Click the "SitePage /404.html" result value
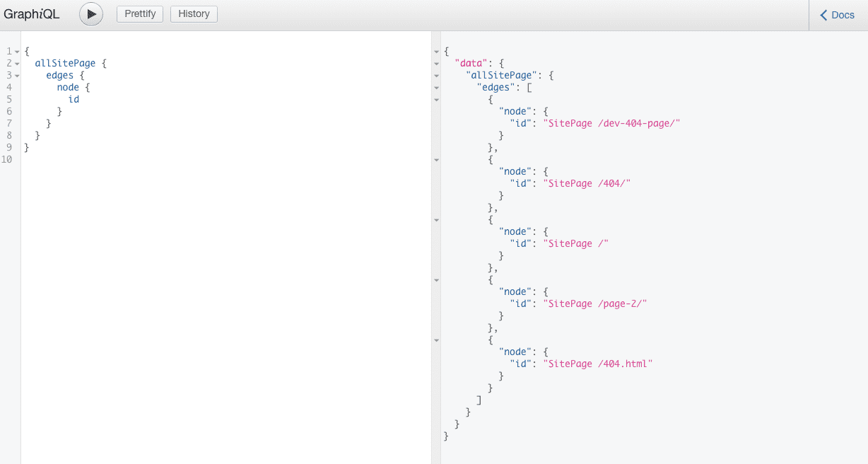This screenshot has width=868, height=464. coord(597,363)
